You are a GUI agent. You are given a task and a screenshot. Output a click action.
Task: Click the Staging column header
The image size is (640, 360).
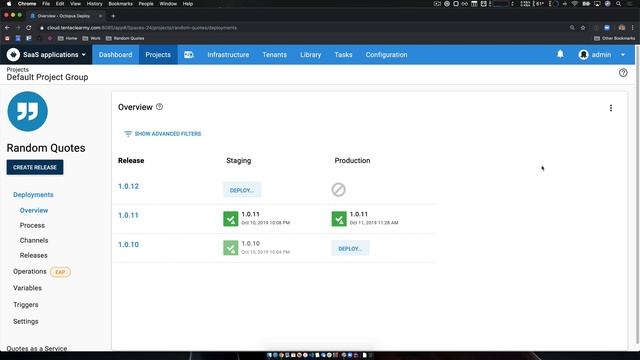239,160
